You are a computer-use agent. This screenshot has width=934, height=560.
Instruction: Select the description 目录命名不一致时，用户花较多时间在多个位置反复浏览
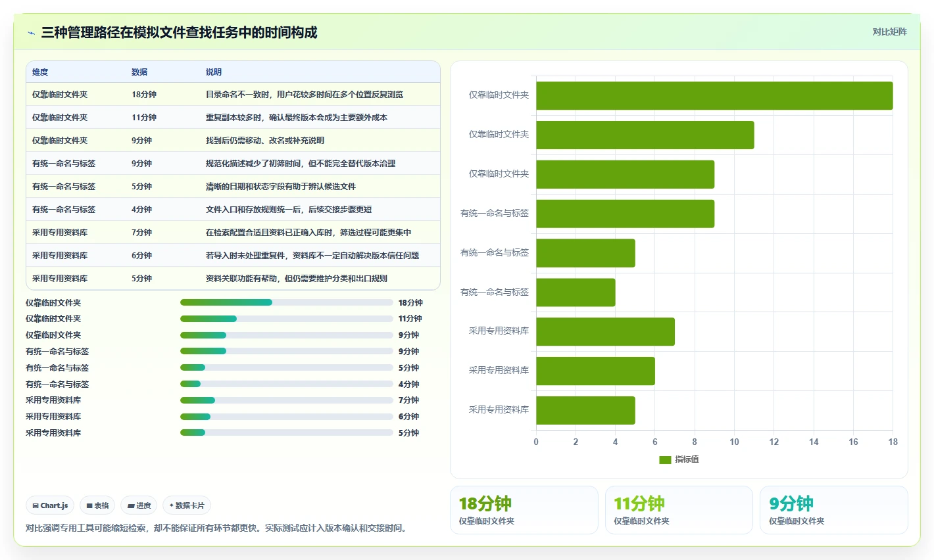(305, 95)
